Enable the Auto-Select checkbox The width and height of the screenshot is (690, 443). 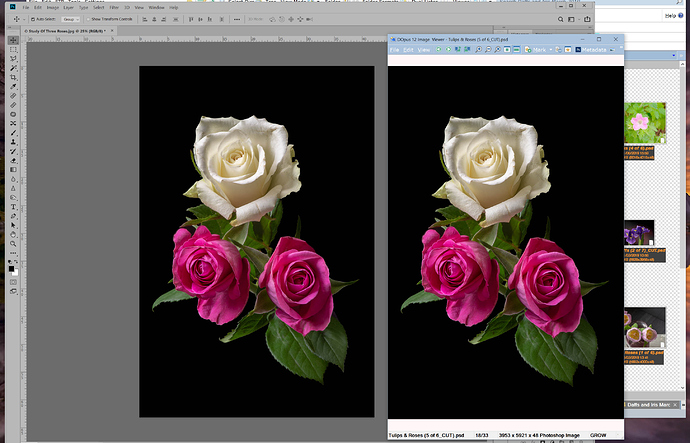(33, 19)
